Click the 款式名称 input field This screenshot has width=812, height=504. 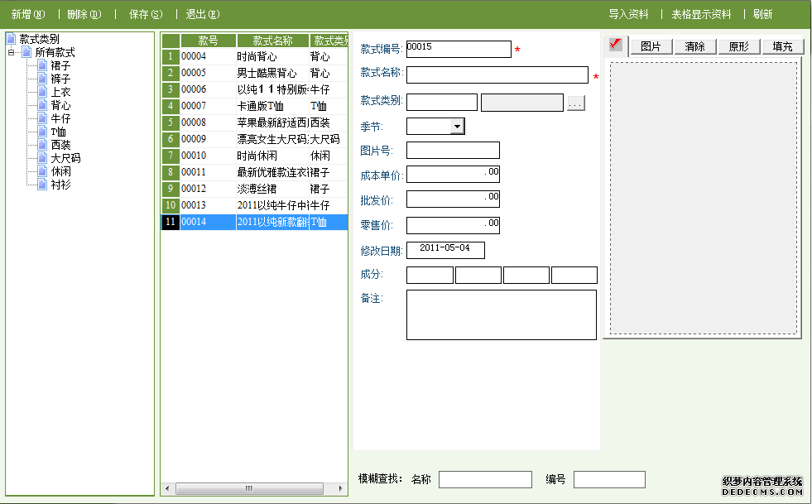coord(497,75)
